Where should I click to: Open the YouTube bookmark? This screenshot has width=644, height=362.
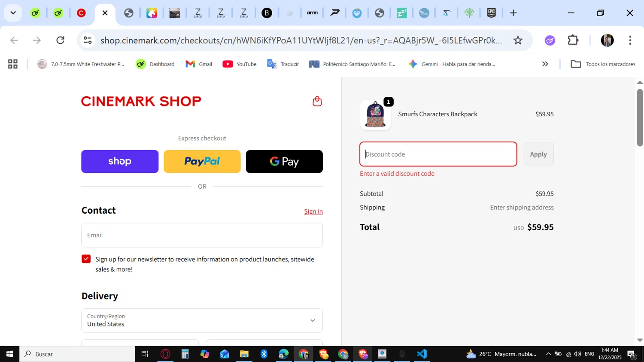click(240, 64)
